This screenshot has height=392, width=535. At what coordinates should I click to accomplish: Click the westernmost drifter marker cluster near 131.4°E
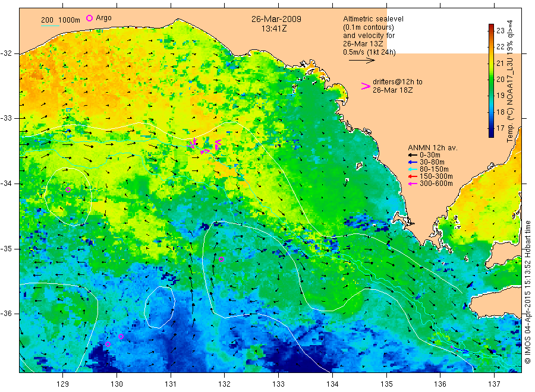click(193, 143)
